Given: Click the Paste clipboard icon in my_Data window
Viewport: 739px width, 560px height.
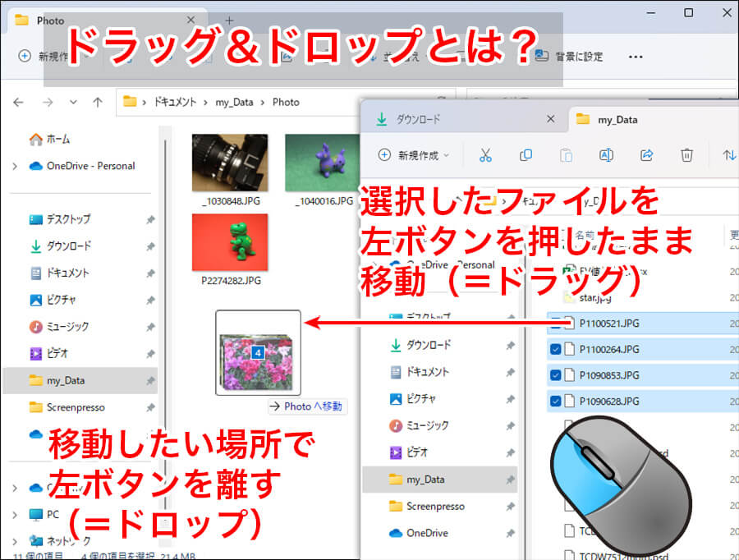Looking at the screenshot, I should [566, 155].
